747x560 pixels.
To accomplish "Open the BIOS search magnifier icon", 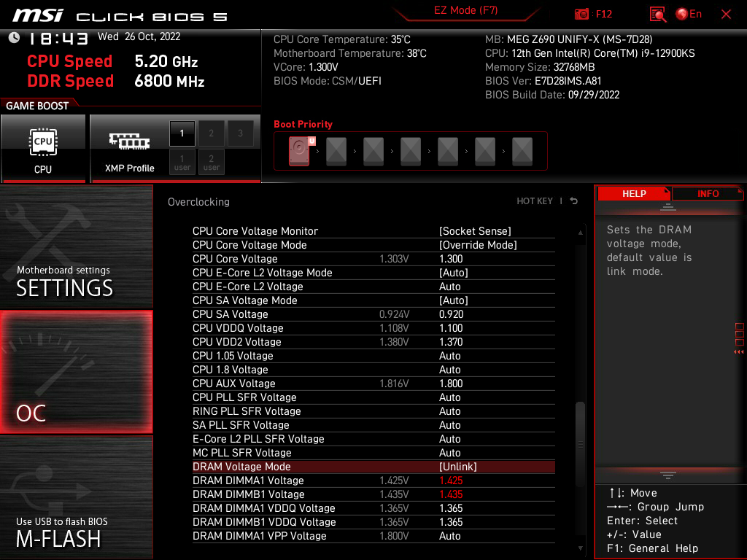I will [657, 15].
